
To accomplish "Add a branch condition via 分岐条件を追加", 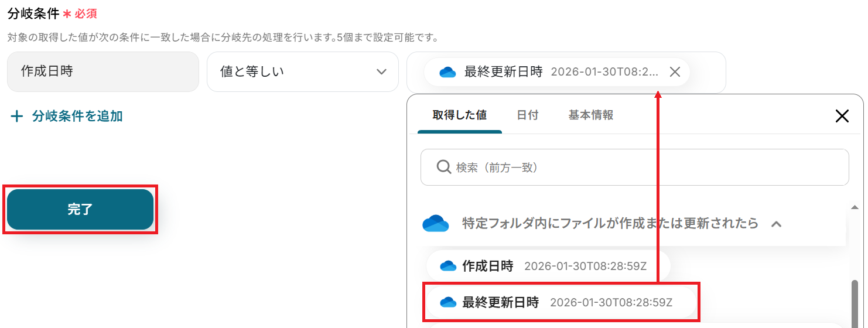I will coord(67,116).
